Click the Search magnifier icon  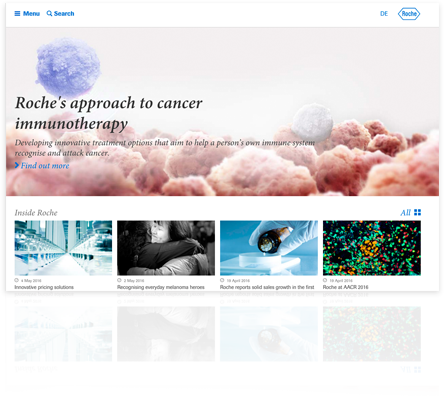click(x=49, y=13)
